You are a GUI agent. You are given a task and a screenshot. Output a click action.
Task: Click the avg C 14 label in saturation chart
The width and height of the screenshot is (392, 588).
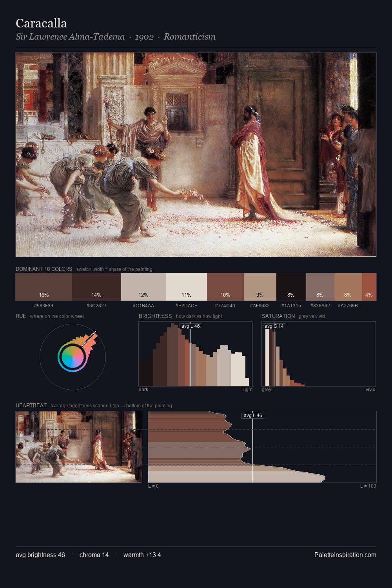click(x=274, y=326)
